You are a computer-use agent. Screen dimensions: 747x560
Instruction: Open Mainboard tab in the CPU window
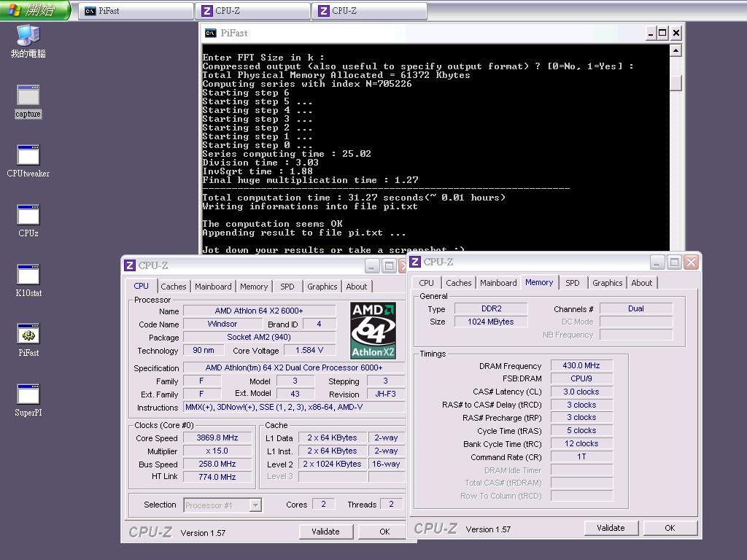(213, 287)
